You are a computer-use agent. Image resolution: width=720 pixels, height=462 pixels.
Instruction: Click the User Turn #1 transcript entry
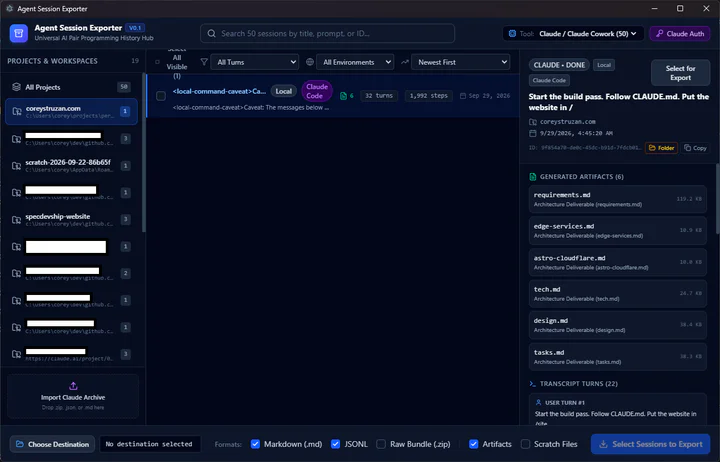pos(618,410)
